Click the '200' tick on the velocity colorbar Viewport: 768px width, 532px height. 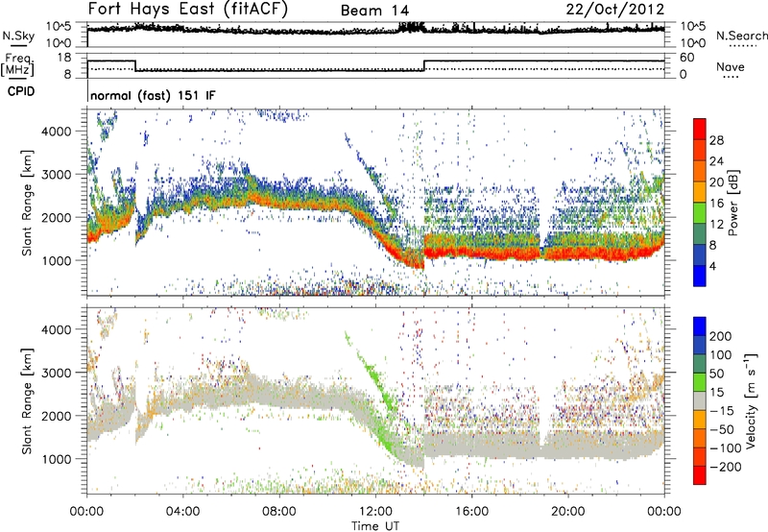click(720, 336)
